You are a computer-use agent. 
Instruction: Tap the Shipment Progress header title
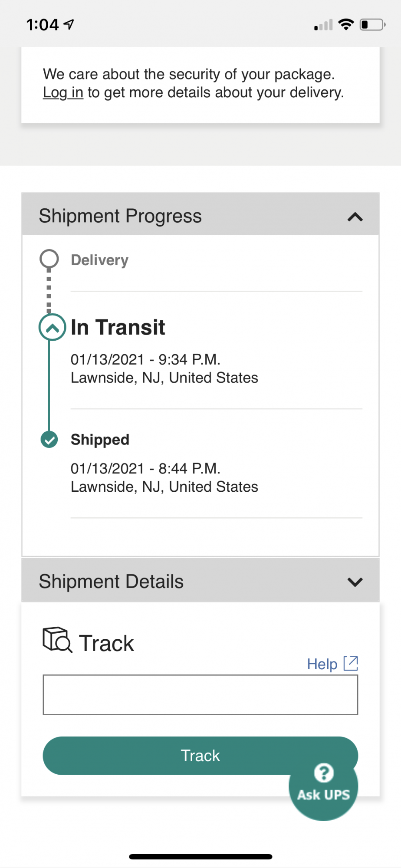coord(120,216)
